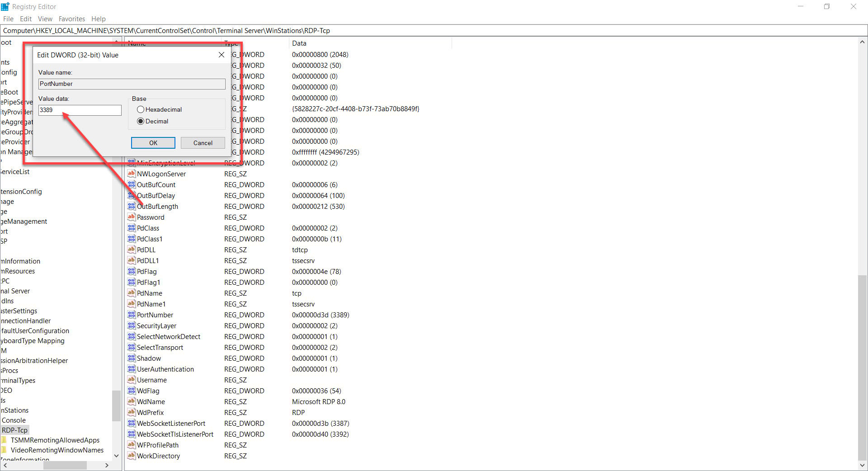
Task: Click the Name column sort arrow
Action: [117, 41]
